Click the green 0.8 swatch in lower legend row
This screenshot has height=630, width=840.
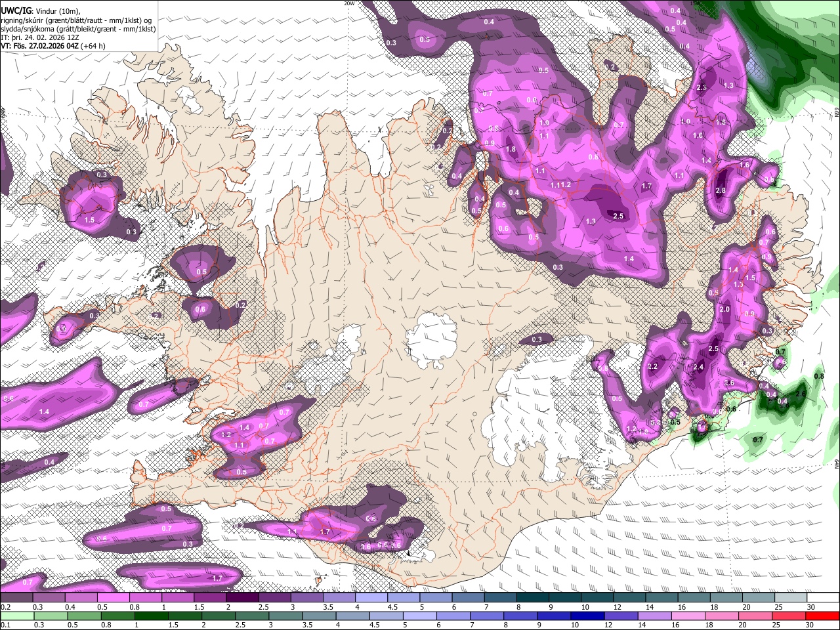117,616
